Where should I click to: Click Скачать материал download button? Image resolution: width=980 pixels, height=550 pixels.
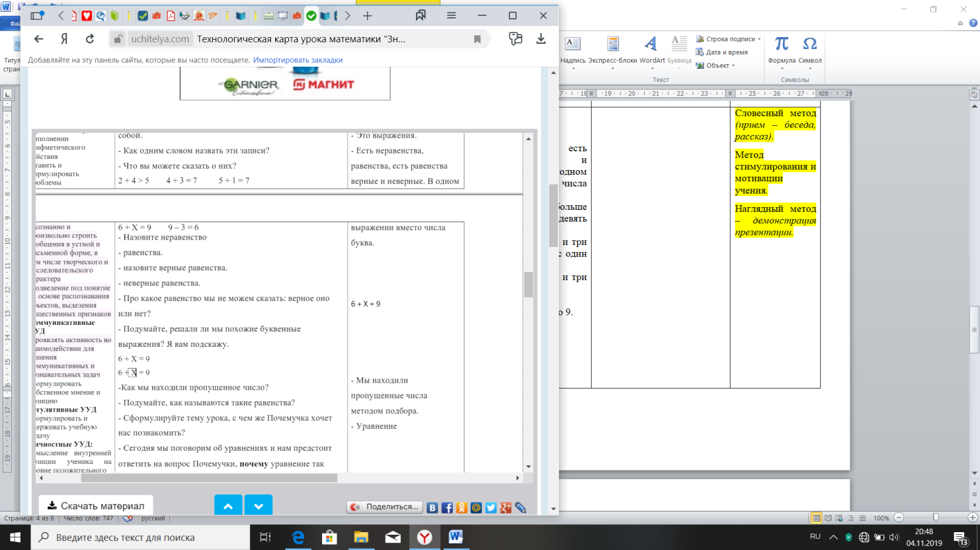click(96, 506)
